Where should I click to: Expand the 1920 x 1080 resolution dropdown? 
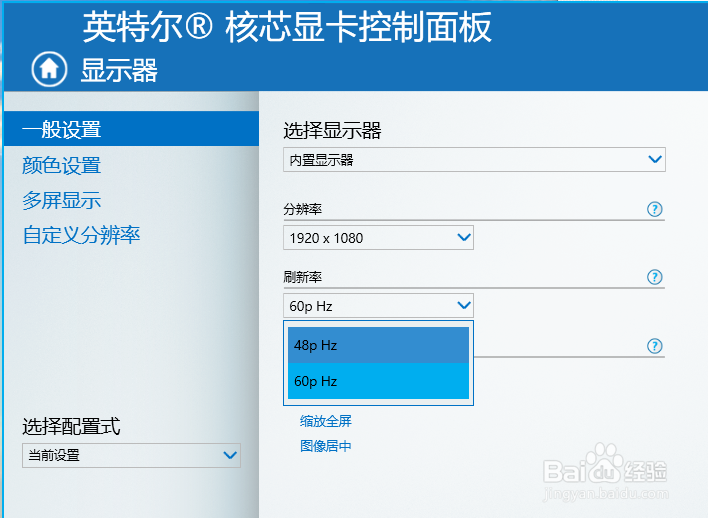point(378,238)
